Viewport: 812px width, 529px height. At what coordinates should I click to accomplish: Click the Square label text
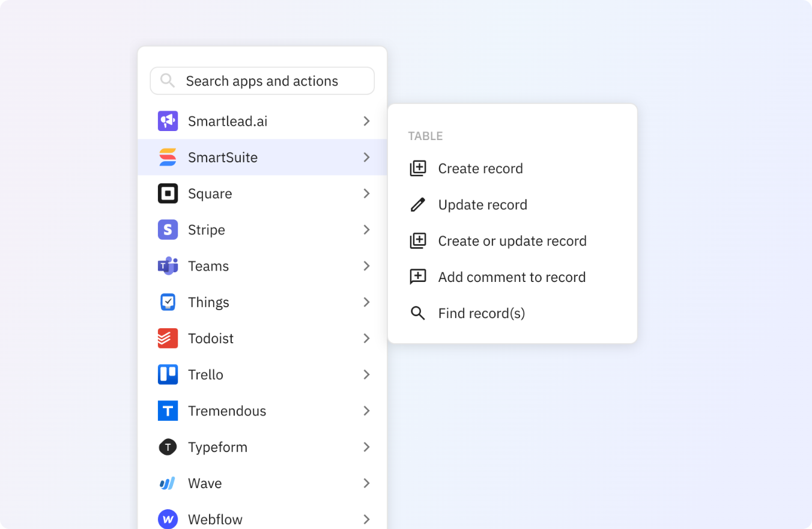pyautogui.click(x=210, y=194)
